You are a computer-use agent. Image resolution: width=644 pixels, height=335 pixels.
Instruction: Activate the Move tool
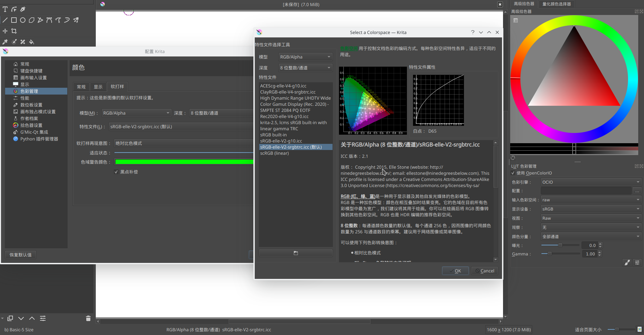point(5,31)
